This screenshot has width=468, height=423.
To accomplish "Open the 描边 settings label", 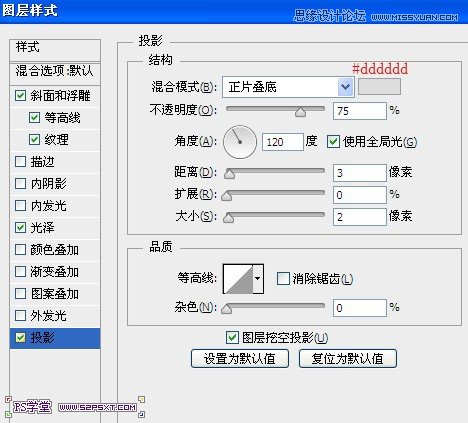I will (x=42, y=162).
